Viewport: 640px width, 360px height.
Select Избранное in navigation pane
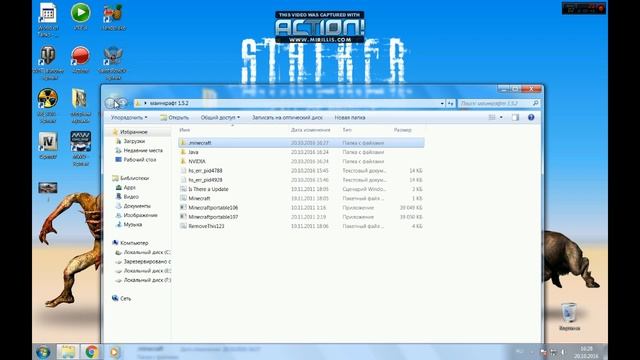133,132
